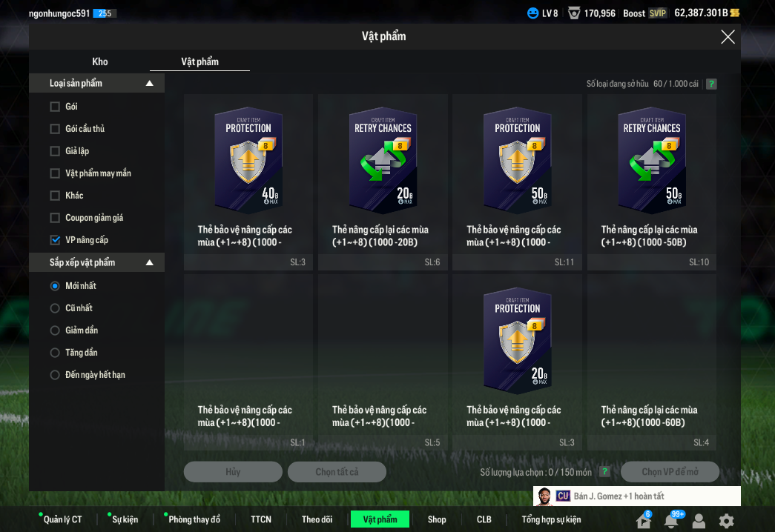Screen dimensions: 775x532
Task: Close the Vật phẩm window
Action: click(x=728, y=36)
